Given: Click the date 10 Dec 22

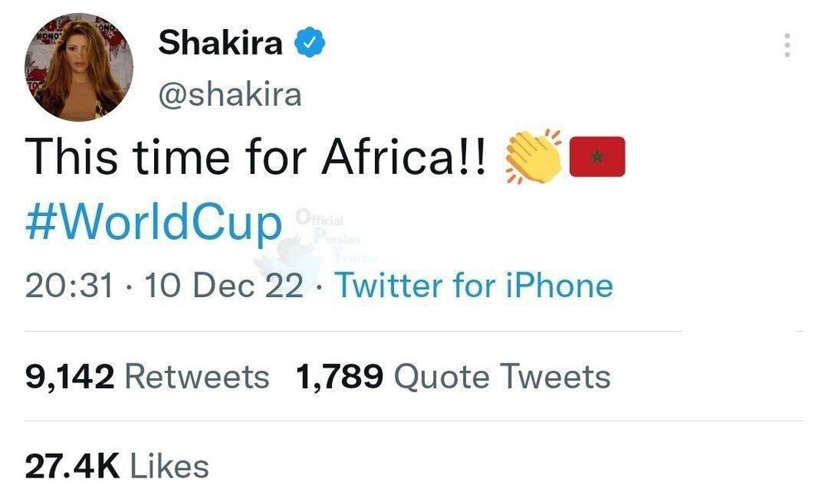Looking at the screenshot, I should pos(223,286).
